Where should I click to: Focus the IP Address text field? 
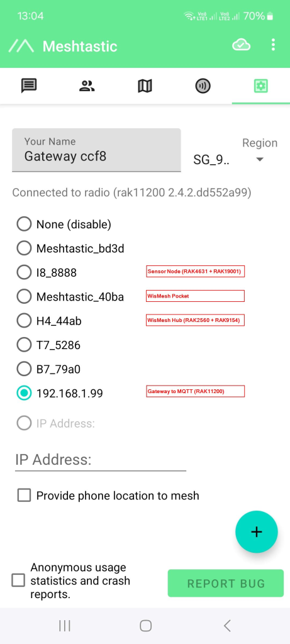point(101,460)
